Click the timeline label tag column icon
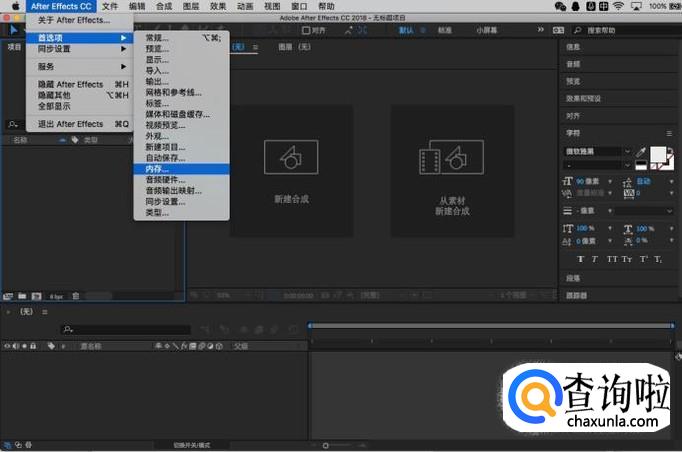The width and height of the screenshot is (682, 452). point(51,346)
